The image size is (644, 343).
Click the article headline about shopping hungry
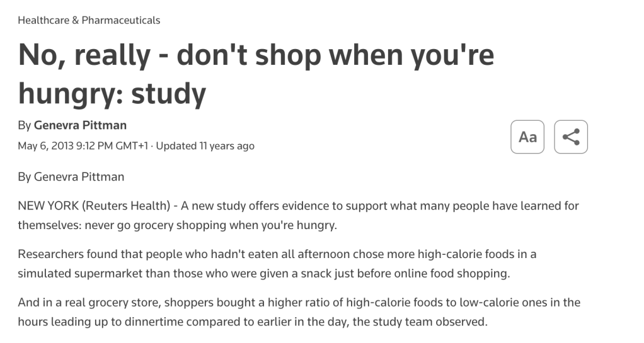tap(255, 74)
